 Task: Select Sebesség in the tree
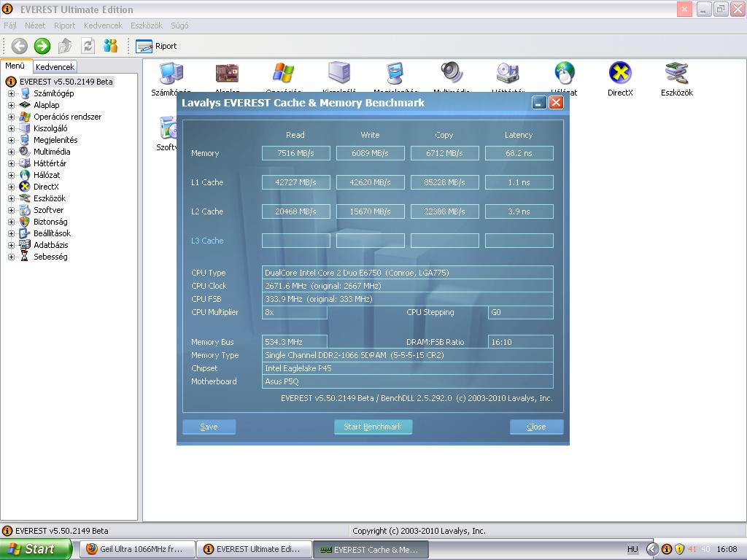point(50,257)
